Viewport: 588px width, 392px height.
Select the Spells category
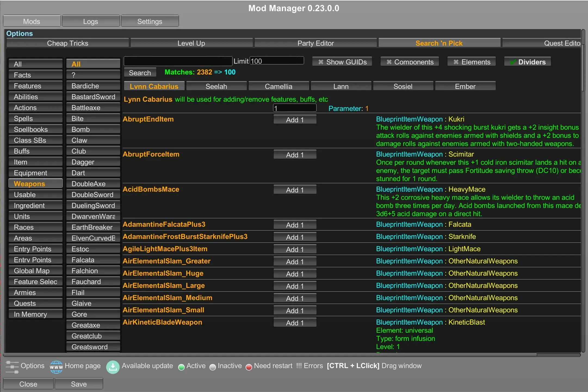click(x=35, y=119)
